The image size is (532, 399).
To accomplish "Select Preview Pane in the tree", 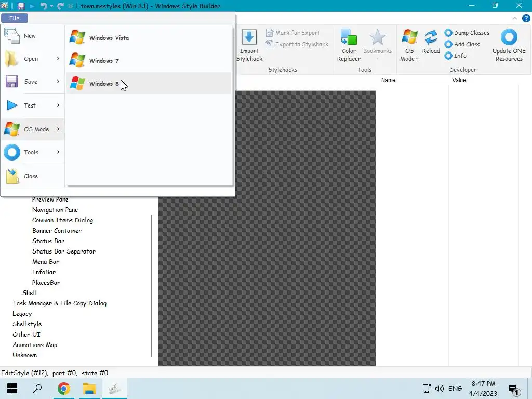I will [50, 199].
